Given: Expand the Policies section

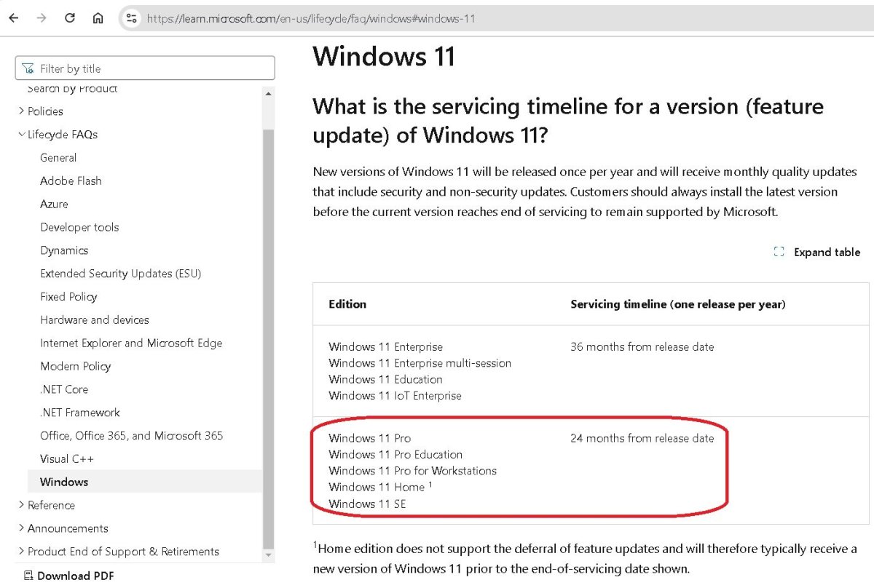Looking at the screenshot, I should click(x=21, y=111).
